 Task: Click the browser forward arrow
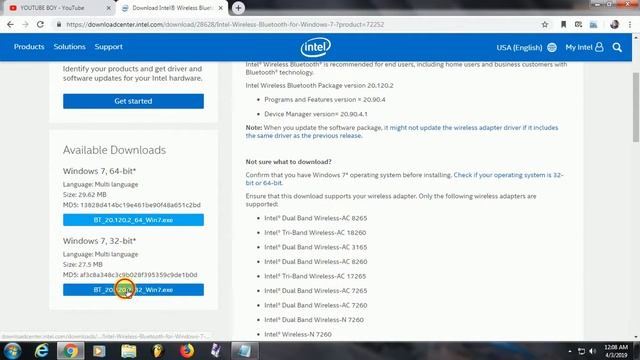click(25, 24)
